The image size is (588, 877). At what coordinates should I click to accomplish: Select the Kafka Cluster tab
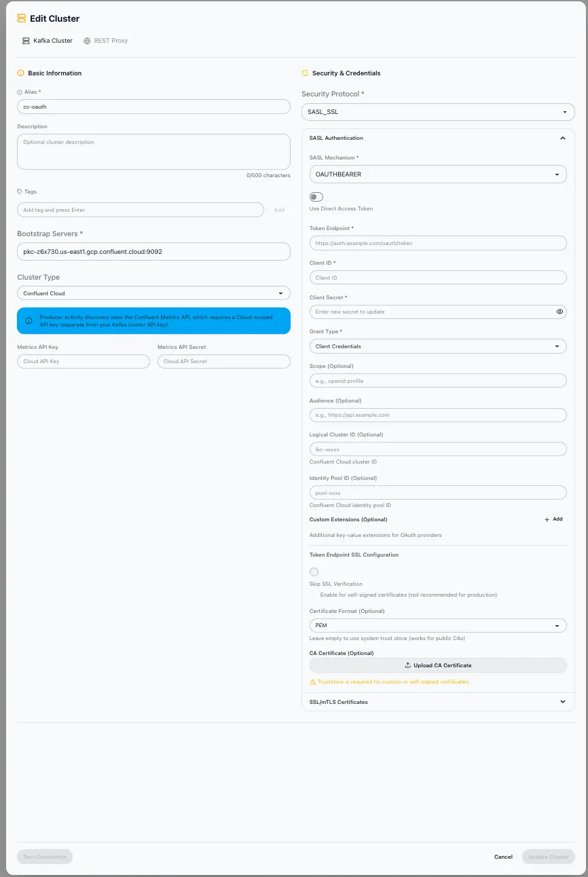(47, 40)
